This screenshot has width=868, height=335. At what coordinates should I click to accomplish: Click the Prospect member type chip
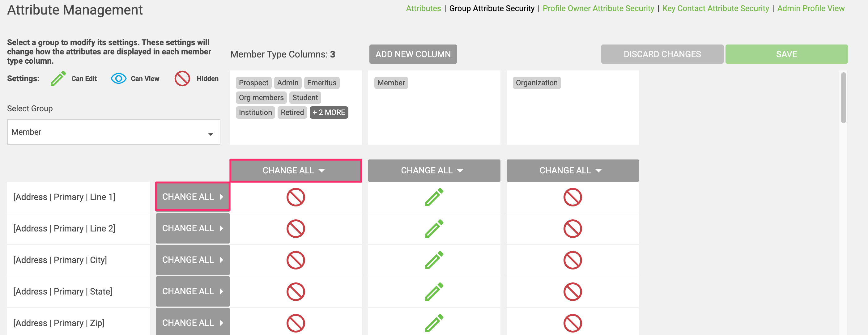tap(253, 83)
